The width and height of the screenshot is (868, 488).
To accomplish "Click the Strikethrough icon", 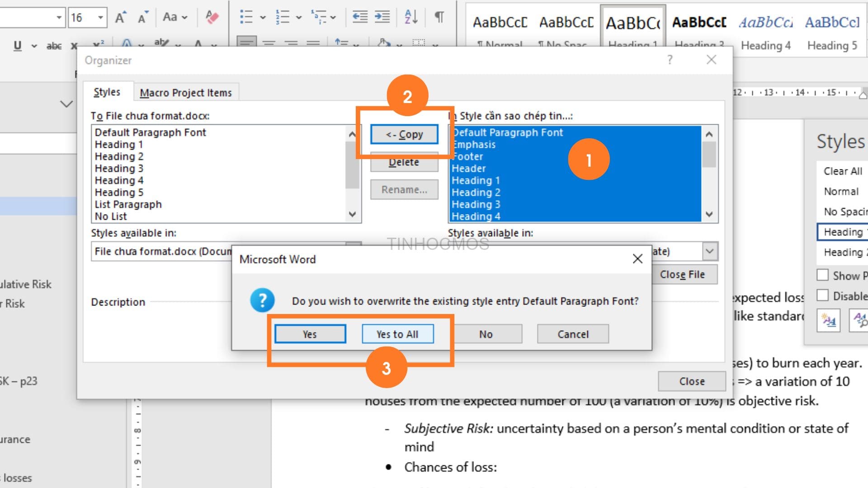I will point(54,46).
